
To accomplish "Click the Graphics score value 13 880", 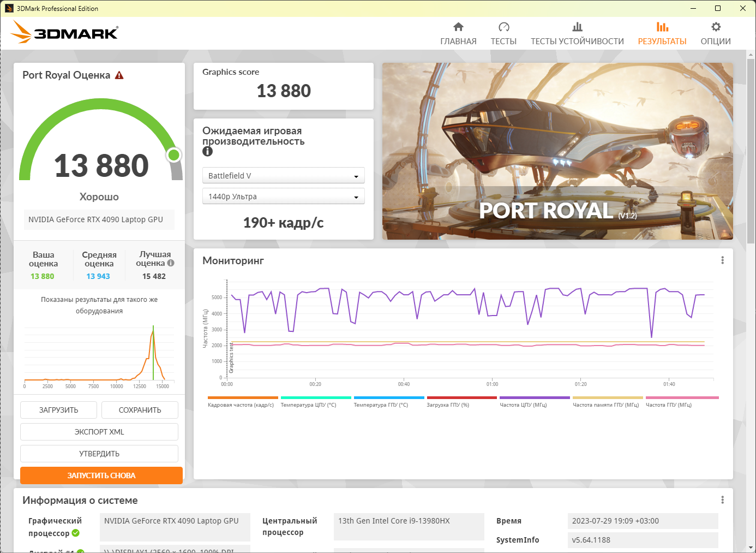I will pos(284,91).
